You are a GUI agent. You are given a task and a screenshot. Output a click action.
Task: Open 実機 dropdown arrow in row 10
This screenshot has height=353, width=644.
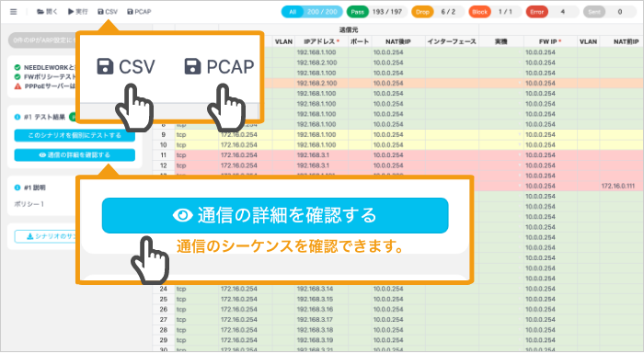(x=520, y=145)
